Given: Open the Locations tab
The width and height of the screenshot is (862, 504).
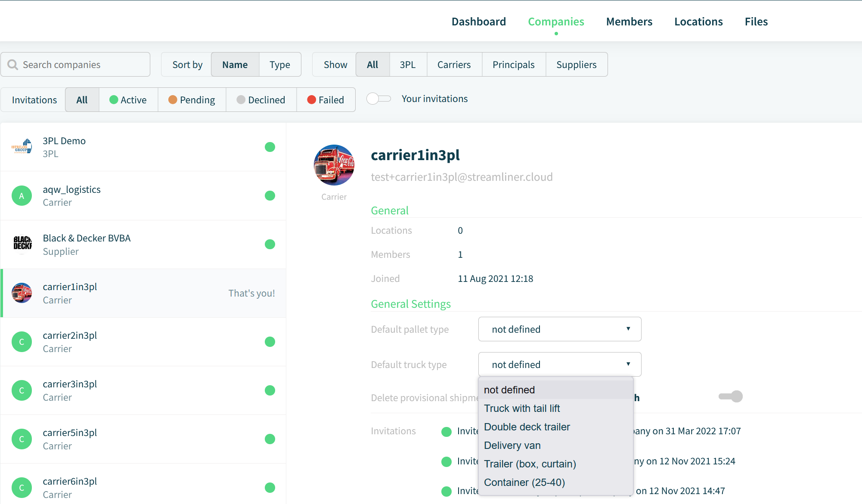Looking at the screenshot, I should pyautogui.click(x=698, y=22).
